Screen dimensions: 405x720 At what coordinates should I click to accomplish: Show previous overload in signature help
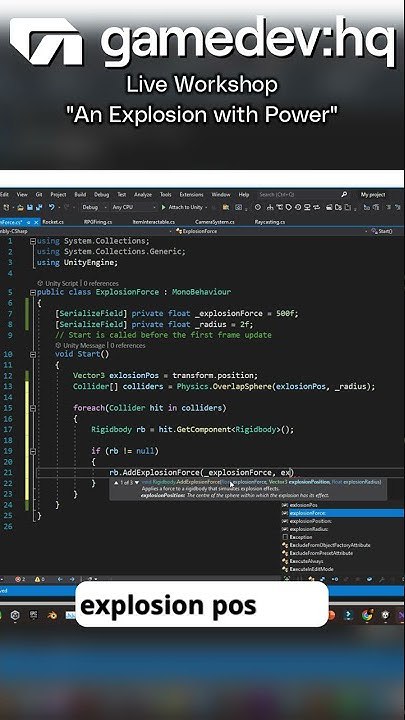[116, 483]
